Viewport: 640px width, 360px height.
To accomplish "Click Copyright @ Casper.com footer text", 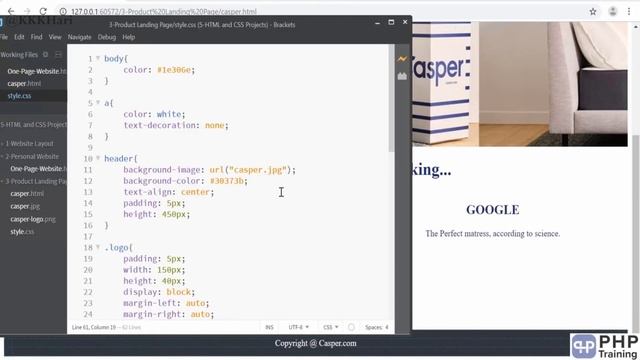I will (x=316, y=343).
